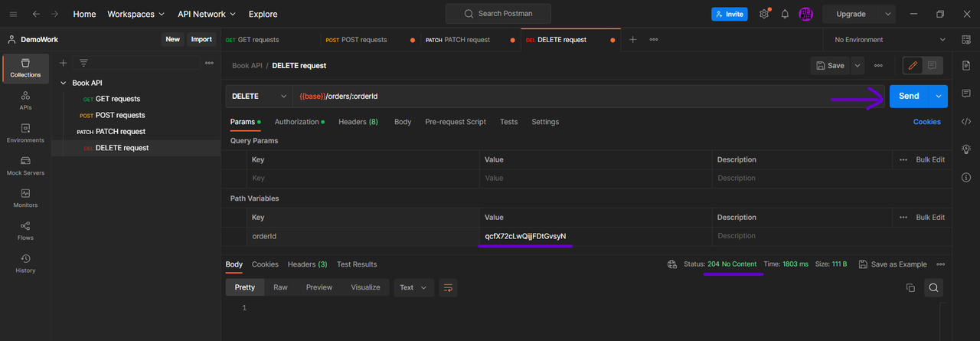This screenshot has width=980, height=341.
Task: Expand the Upgrade dropdown arrow
Action: point(888,14)
